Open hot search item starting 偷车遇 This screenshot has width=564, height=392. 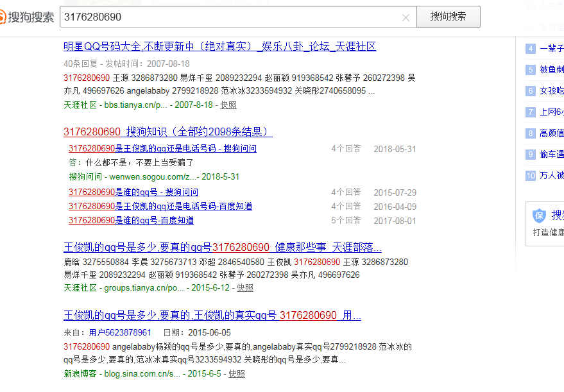[552, 154]
